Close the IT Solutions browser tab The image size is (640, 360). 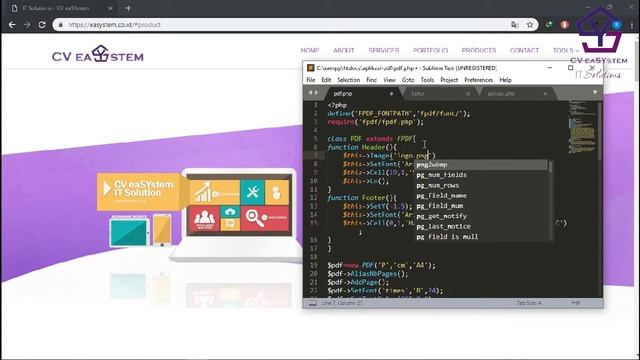click(110, 8)
